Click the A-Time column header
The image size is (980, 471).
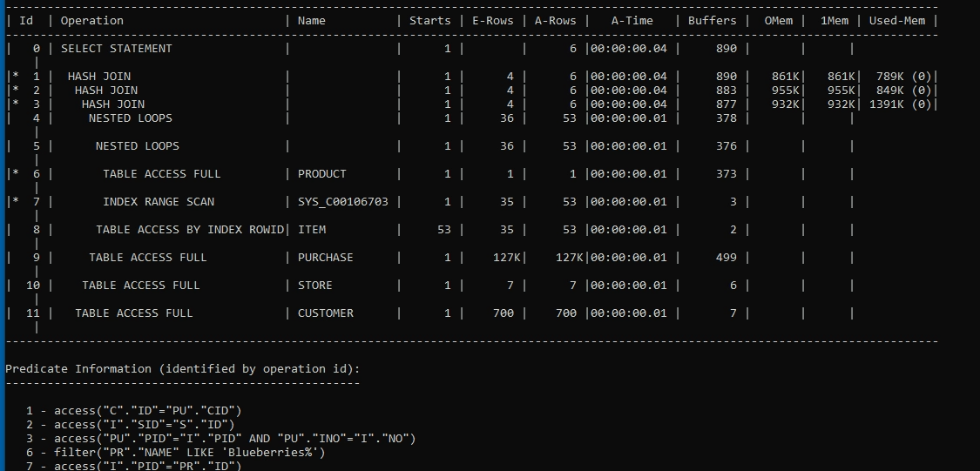[x=632, y=21]
